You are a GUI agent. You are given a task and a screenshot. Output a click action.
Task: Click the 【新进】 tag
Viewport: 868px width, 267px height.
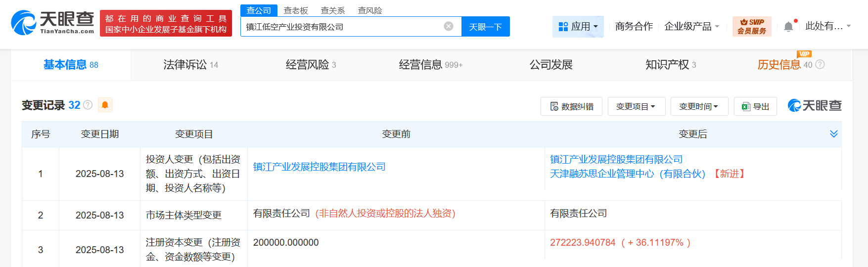point(729,174)
